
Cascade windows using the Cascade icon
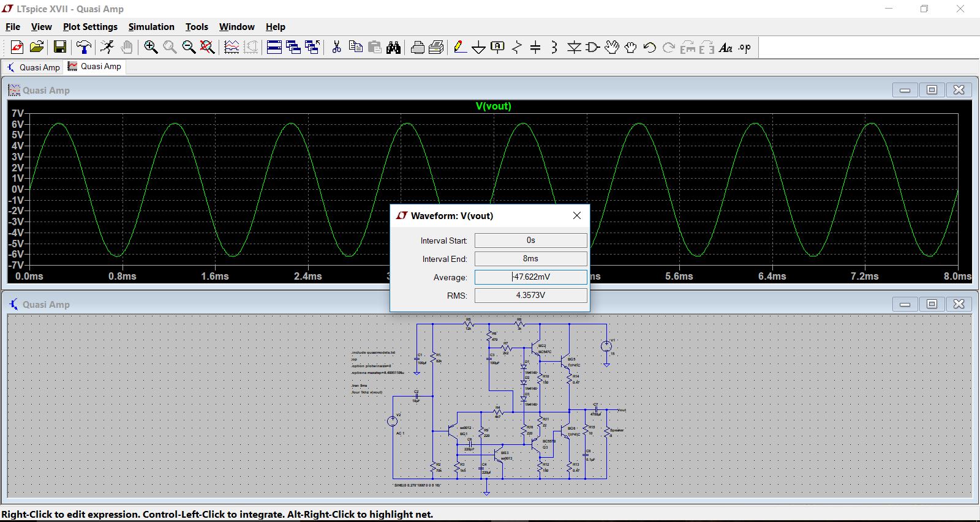293,47
